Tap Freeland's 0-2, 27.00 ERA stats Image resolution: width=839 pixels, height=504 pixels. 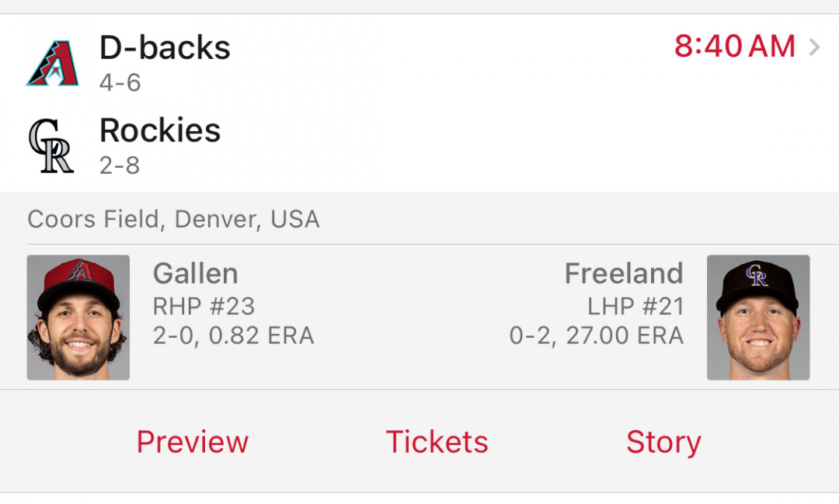(x=597, y=336)
